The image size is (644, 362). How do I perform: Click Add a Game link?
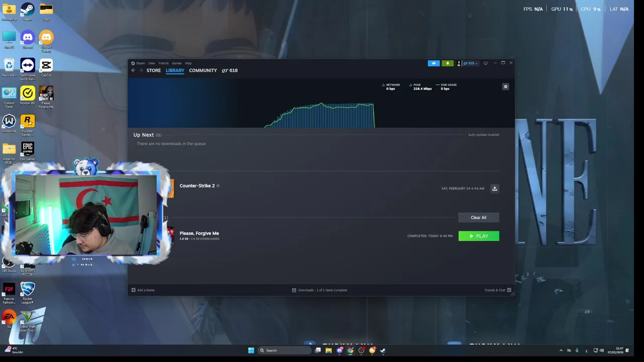click(x=143, y=290)
